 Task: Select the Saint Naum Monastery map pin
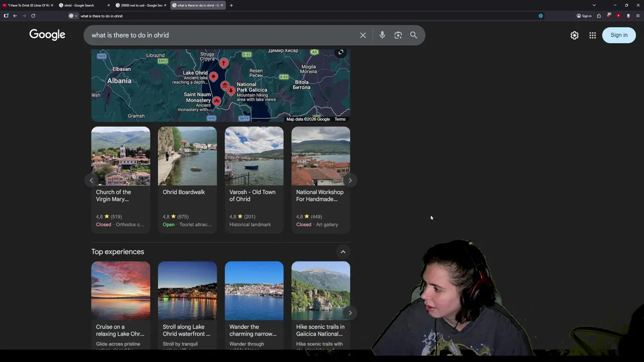click(216, 101)
